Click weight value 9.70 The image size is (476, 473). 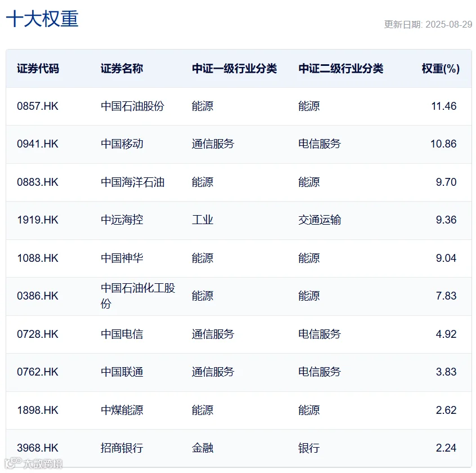(446, 182)
